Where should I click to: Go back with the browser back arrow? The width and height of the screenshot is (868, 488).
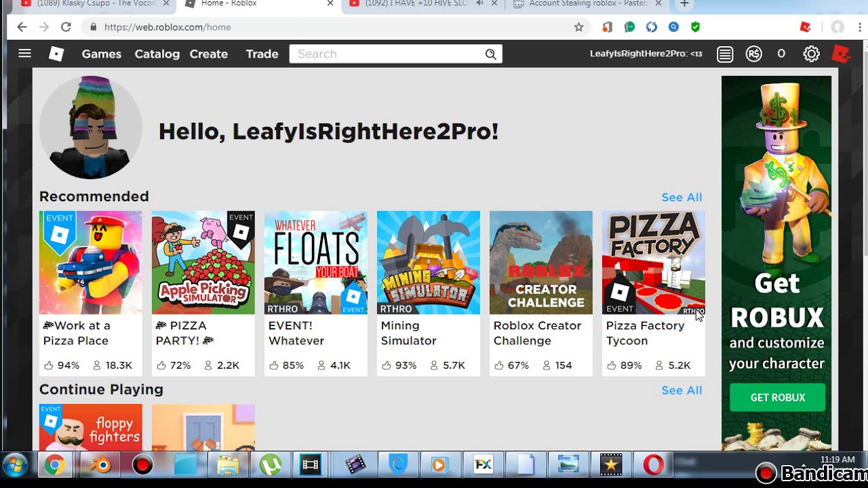tap(22, 27)
